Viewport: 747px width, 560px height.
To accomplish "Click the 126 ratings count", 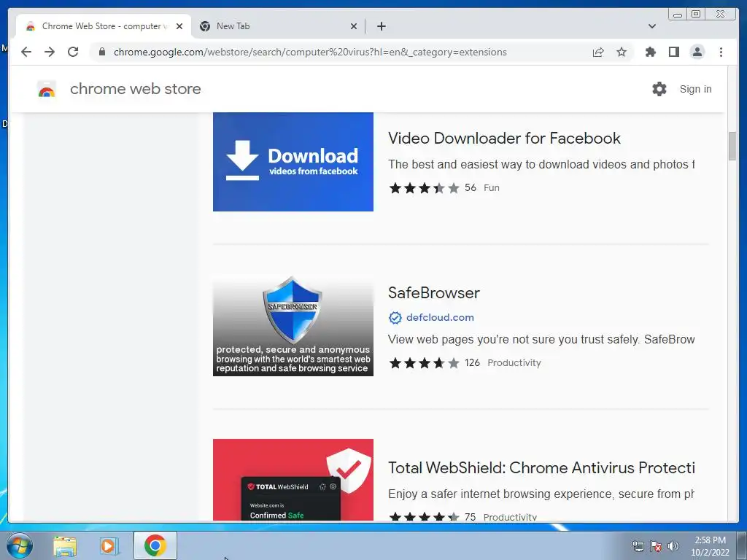I will tap(472, 363).
